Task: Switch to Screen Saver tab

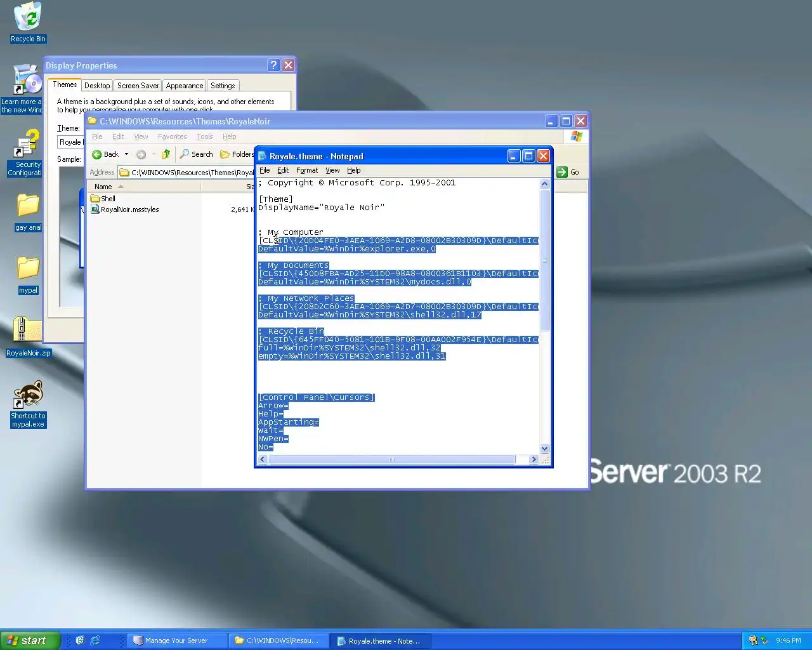Action: tap(138, 86)
